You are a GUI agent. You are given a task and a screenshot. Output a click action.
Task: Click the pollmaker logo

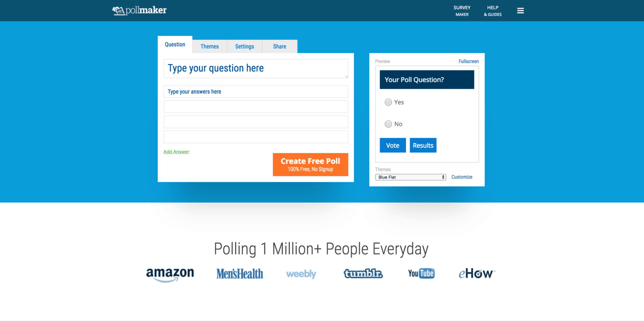[x=139, y=10]
